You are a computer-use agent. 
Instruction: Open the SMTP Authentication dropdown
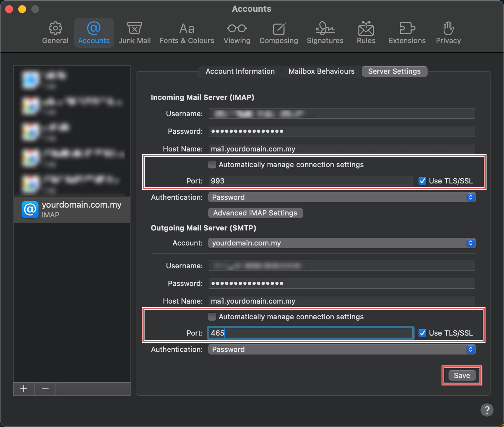pos(342,349)
